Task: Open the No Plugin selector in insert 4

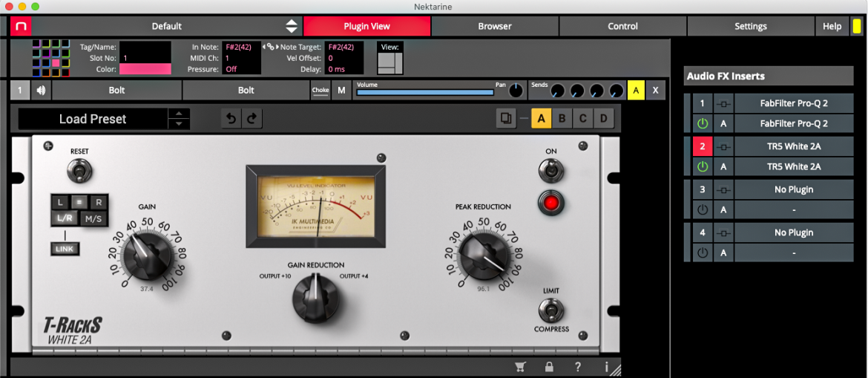Action: coord(794,232)
